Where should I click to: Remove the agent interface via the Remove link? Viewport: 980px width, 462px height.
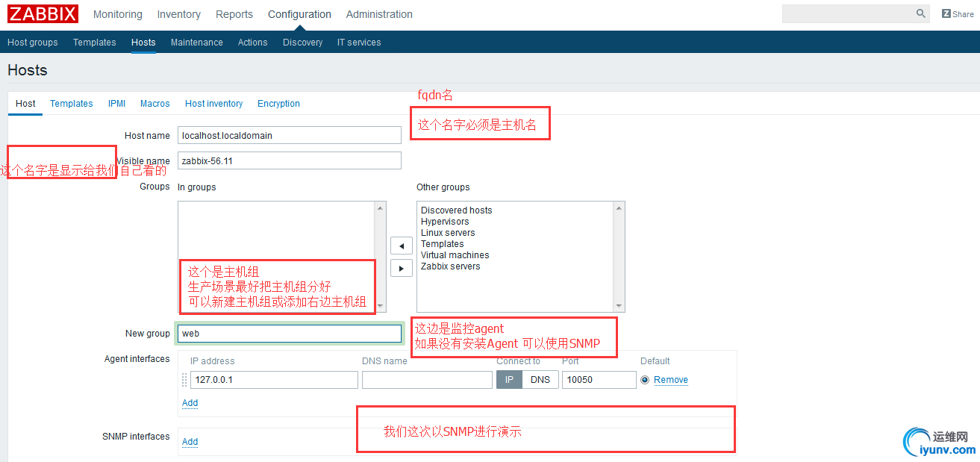[671, 380]
